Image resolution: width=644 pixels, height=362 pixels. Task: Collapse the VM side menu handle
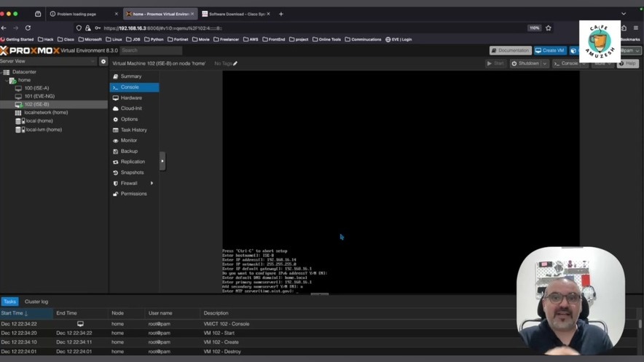pyautogui.click(x=162, y=161)
